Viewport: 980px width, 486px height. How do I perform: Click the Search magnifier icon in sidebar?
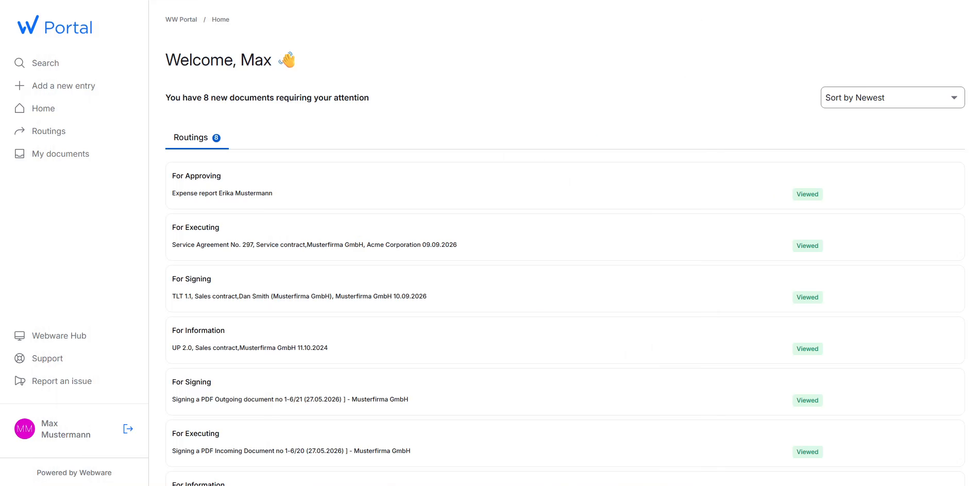pyautogui.click(x=20, y=63)
